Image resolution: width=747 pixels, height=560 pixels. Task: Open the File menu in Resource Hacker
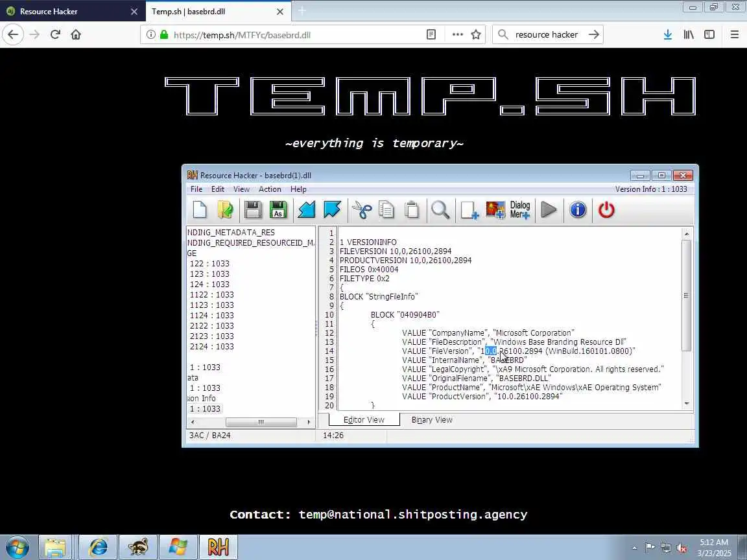pos(196,189)
